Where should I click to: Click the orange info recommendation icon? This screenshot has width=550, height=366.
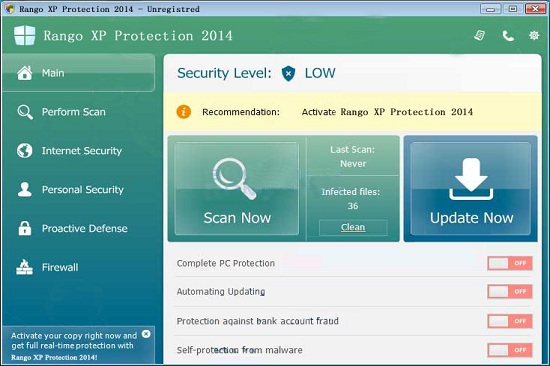click(x=184, y=112)
